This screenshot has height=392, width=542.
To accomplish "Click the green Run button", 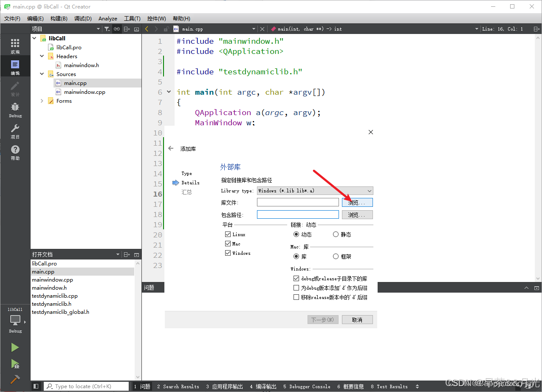I will click(x=15, y=347).
